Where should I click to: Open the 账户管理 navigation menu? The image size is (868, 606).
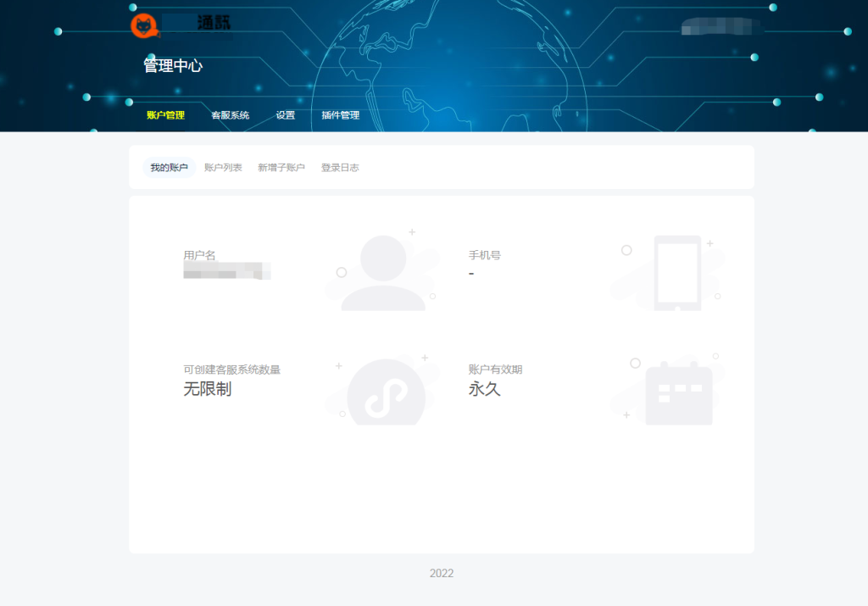coord(165,115)
